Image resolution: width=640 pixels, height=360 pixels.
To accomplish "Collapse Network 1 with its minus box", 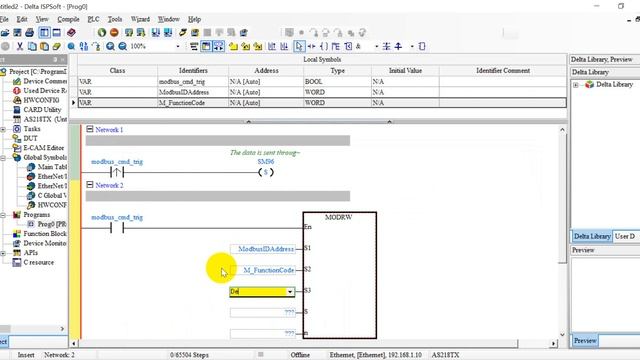I will [x=90, y=129].
